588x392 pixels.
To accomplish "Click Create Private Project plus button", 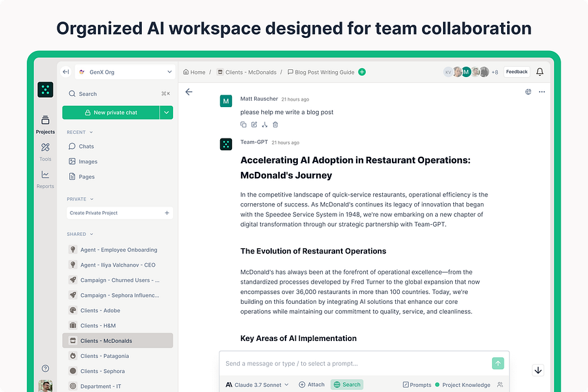I will pyautogui.click(x=167, y=213).
